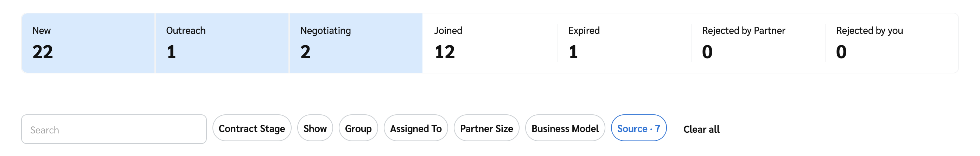Viewport: 980px width, 156px height.
Task: Open the Contract Stage filter
Action: pos(252,128)
